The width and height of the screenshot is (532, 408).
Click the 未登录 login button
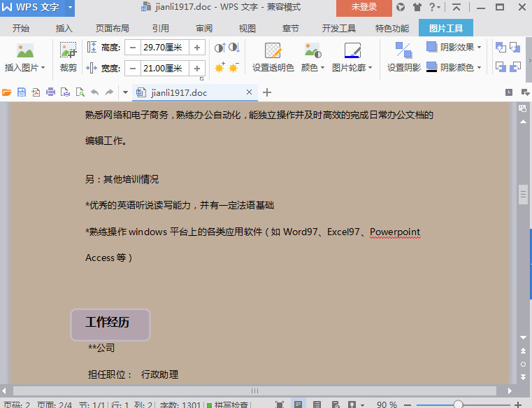coord(364,7)
